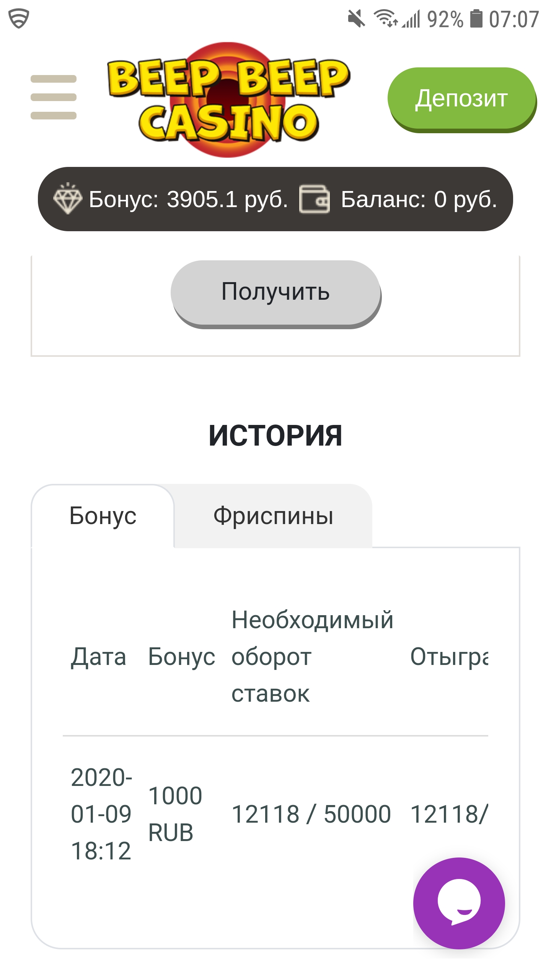Tap the ИСТОРИЯ section heading
The height and width of the screenshot is (980, 551).
click(275, 436)
